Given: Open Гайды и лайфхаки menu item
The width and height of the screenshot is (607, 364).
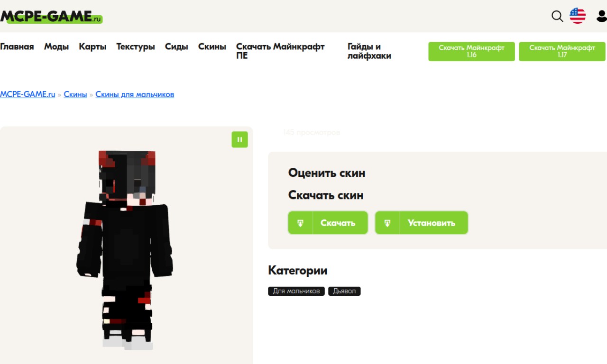Looking at the screenshot, I should (369, 51).
